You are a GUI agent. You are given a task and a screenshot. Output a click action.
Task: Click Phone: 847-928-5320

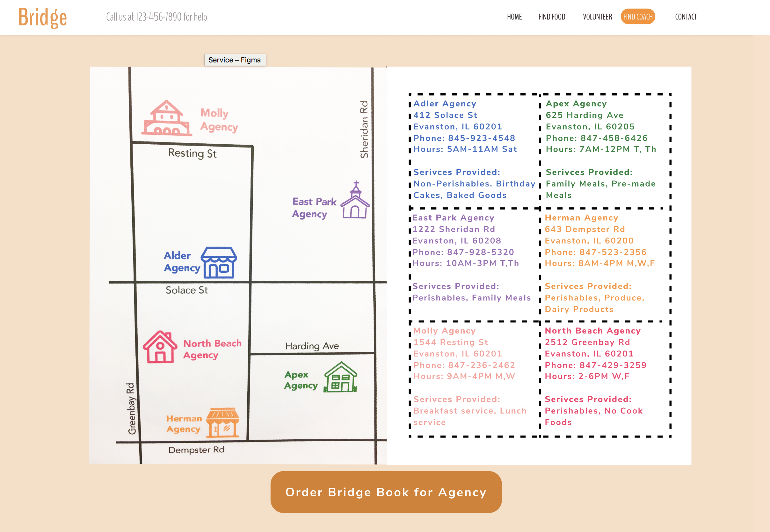click(463, 252)
